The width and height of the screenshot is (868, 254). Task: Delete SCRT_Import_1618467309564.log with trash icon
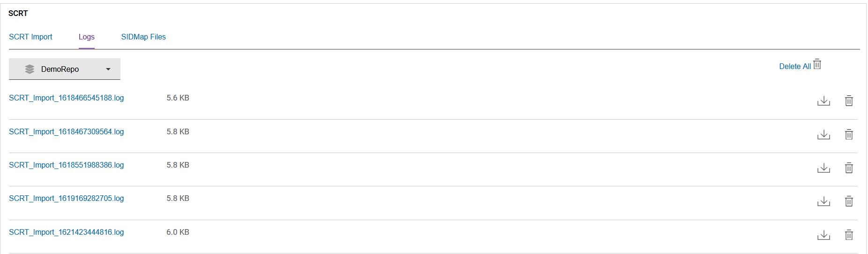pyautogui.click(x=849, y=135)
